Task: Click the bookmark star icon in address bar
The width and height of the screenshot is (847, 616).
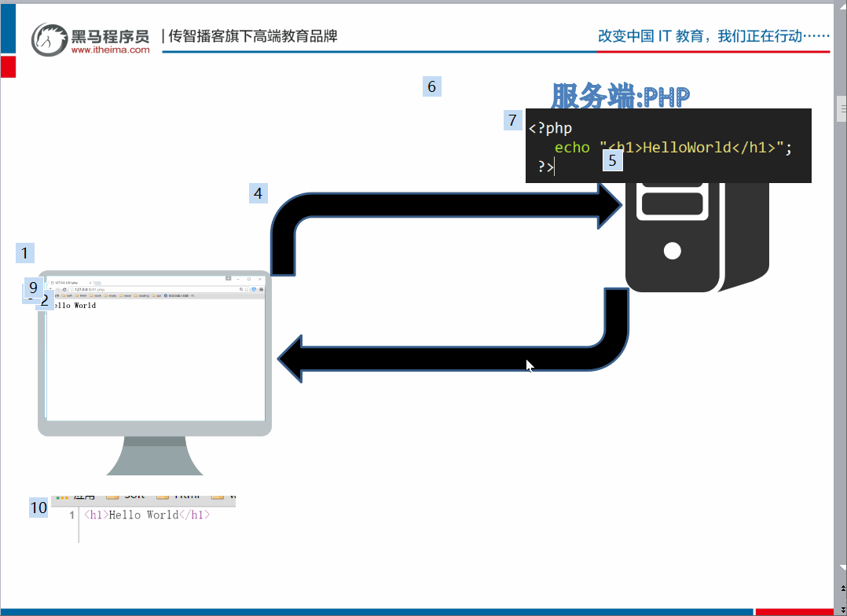Action: [245, 288]
